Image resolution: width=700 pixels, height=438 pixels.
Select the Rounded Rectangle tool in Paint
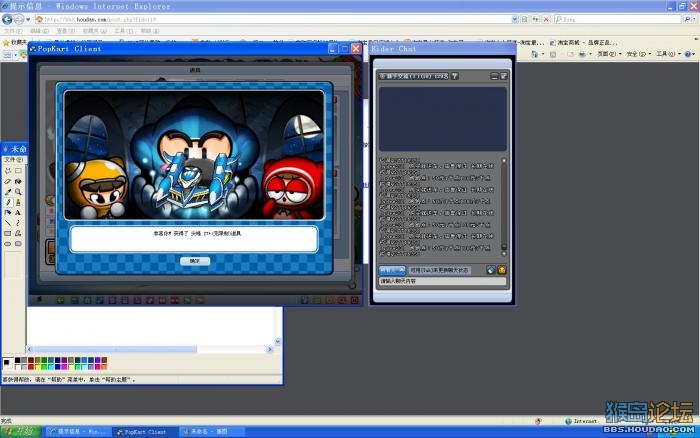[18, 244]
